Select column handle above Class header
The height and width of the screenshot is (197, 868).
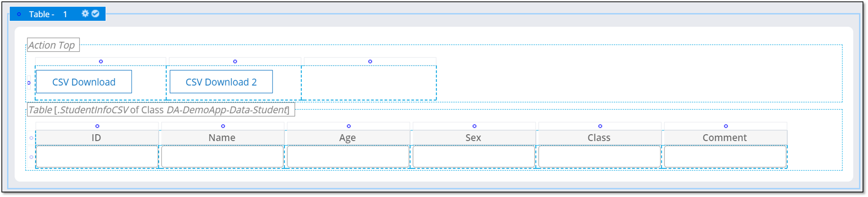tap(600, 126)
